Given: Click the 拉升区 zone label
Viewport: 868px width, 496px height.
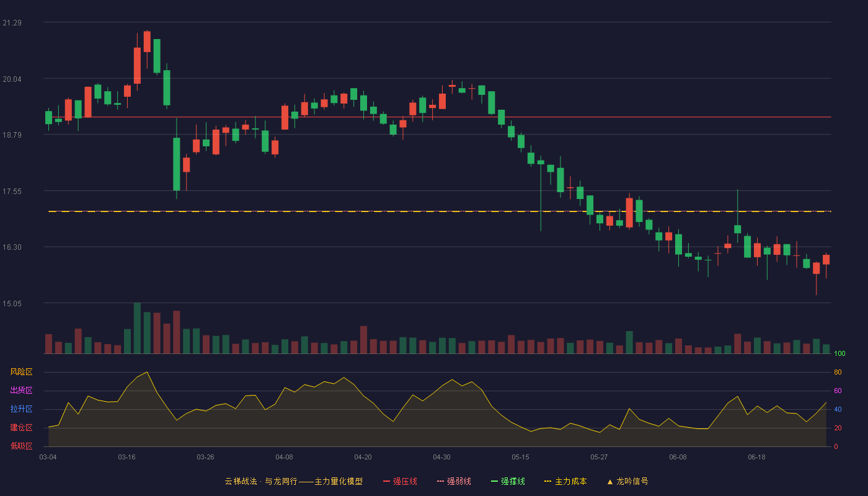Looking at the screenshot, I should coord(21,409).
